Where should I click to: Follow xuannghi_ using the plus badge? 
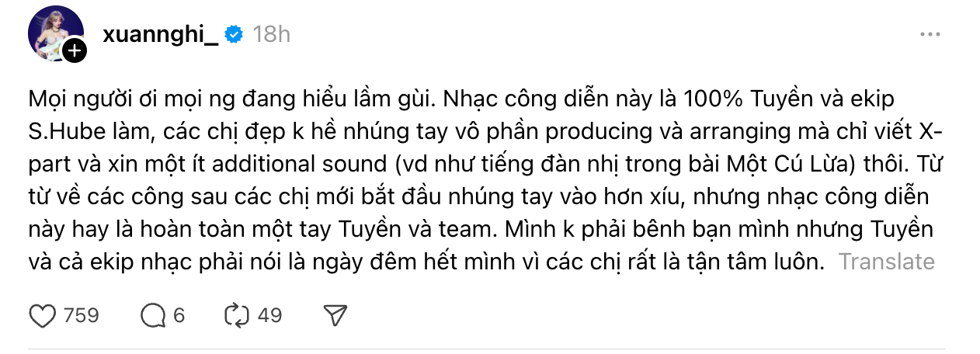pyautogui.click(x=75, y=51)
